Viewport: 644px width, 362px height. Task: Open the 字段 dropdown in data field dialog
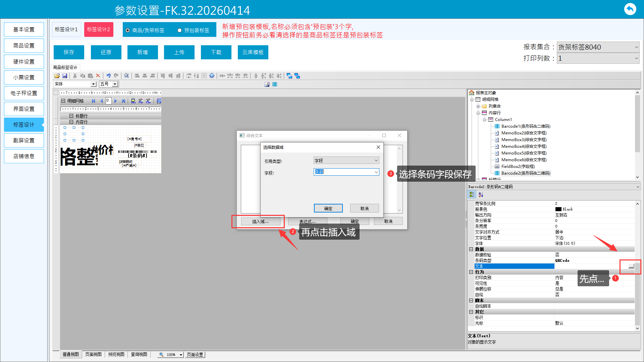[x=376, y=172]
